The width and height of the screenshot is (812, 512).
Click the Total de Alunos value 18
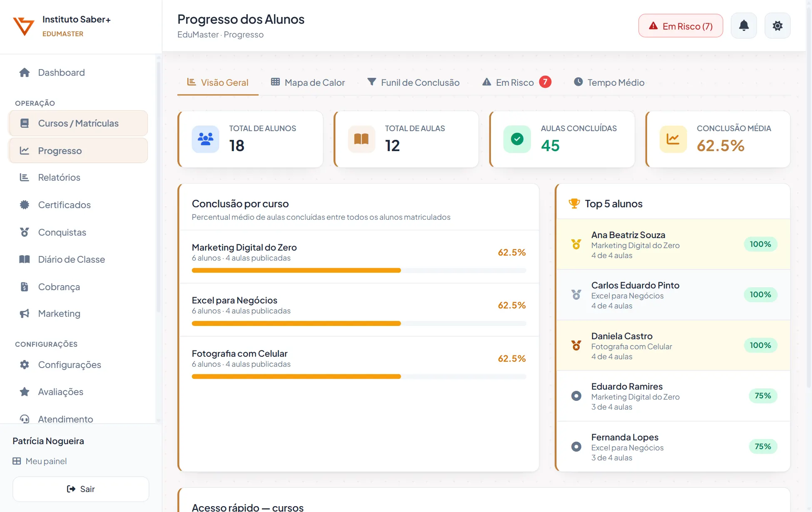[237, 145]
